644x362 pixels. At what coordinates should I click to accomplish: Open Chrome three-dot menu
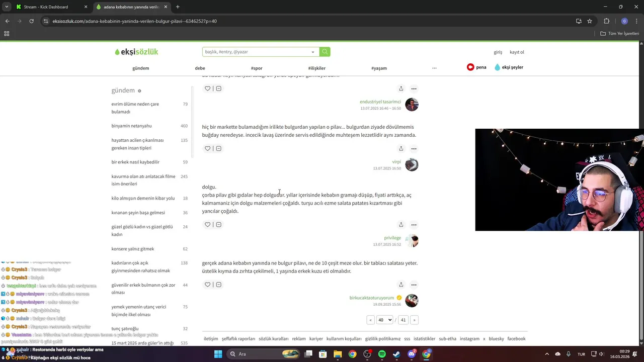[x=636, y=21]
